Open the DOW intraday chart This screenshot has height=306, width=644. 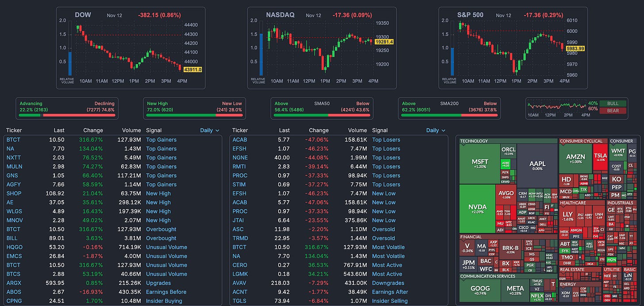(130, 48)
